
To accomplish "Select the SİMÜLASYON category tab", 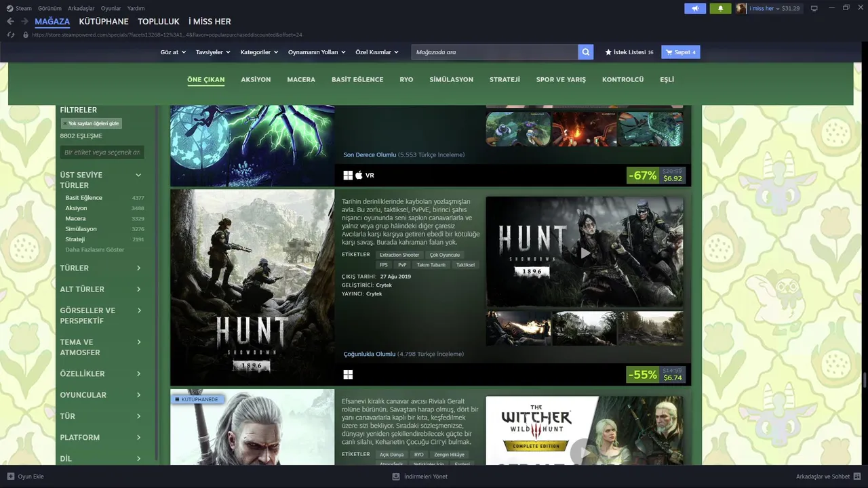I will 451,79.
